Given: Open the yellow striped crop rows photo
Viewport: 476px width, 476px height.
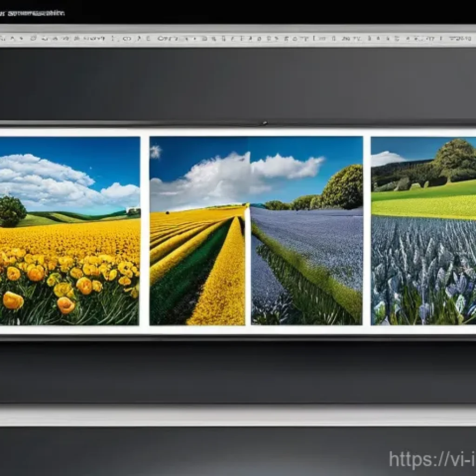Looking at the screenshot, I should pyautogui.click(x=198, y=270).
